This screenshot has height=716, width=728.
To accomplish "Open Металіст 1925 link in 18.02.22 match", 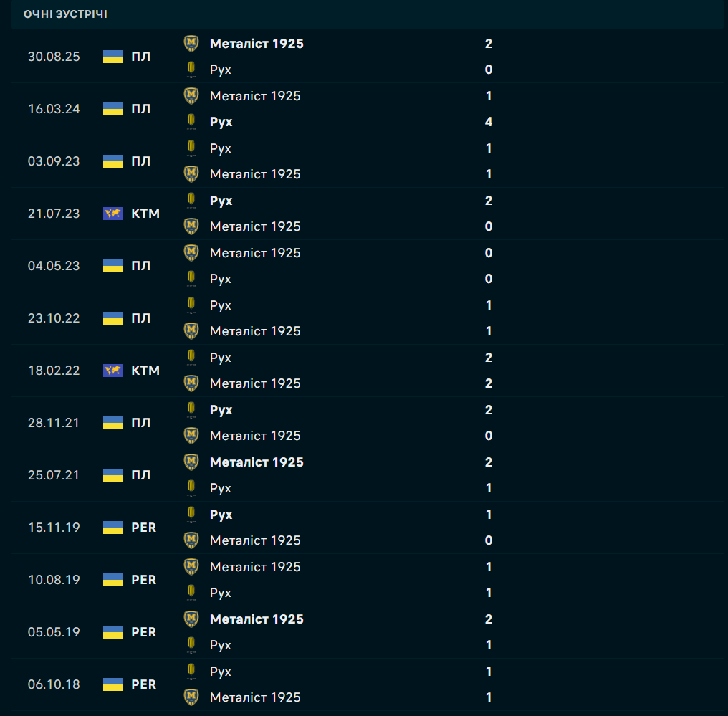I will pyautogui.click(x=255, y=383).
